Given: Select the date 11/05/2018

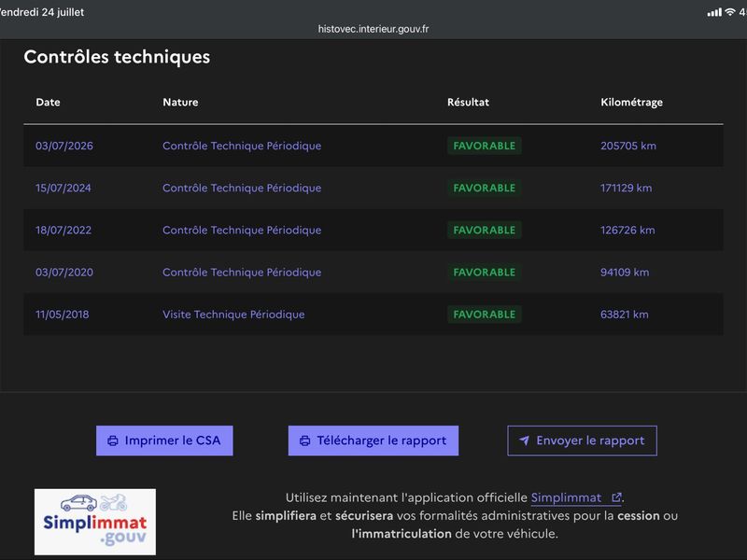Looking at the screenshot, I should click(62, 315).
